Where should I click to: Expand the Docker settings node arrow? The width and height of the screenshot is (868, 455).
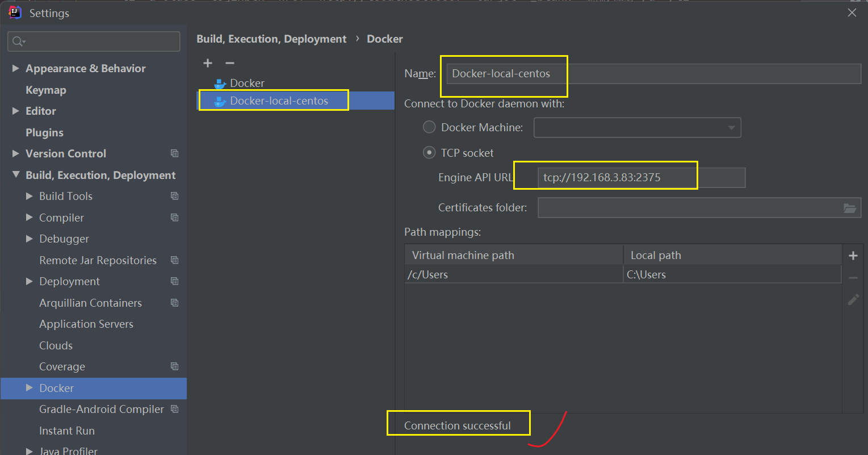click(30, 388)
